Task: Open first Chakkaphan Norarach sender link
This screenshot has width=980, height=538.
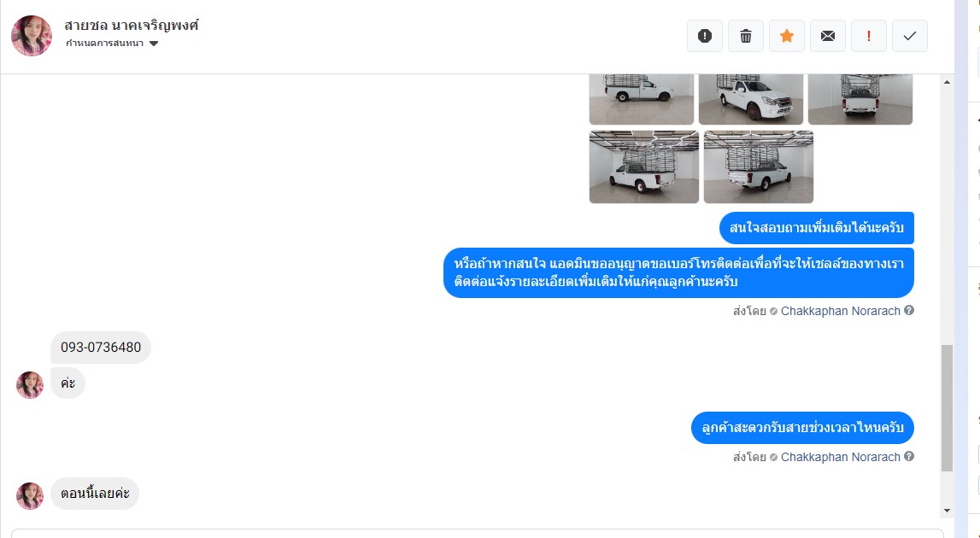Action: (x=840, y=311)
